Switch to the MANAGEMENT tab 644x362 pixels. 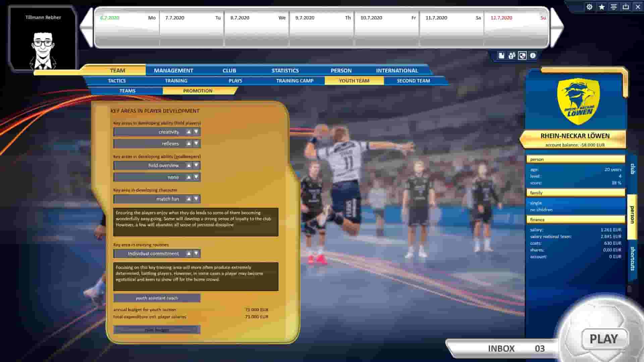(x=173, y=70)
